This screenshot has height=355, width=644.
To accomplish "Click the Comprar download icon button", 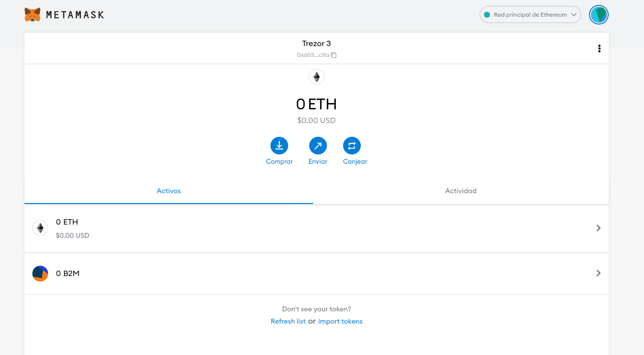I will (x=279, y=146).
